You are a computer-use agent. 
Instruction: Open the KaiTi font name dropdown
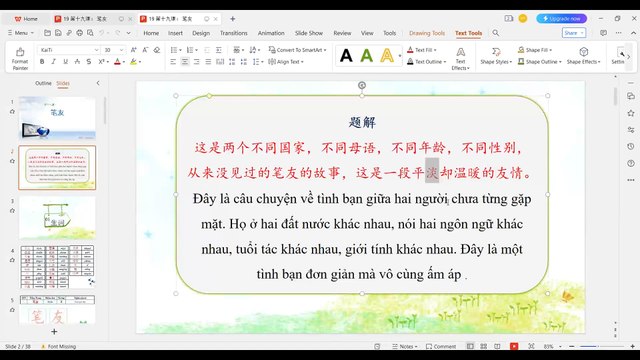pos(96,50)
